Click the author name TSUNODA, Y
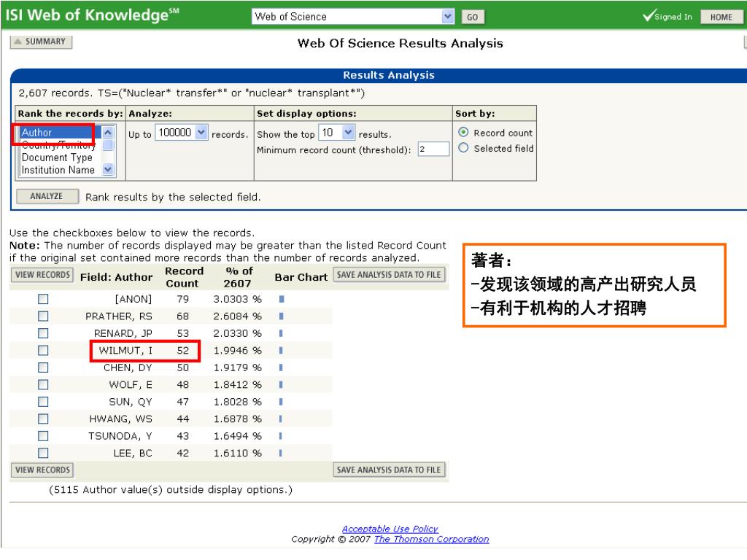 (120, 436)
